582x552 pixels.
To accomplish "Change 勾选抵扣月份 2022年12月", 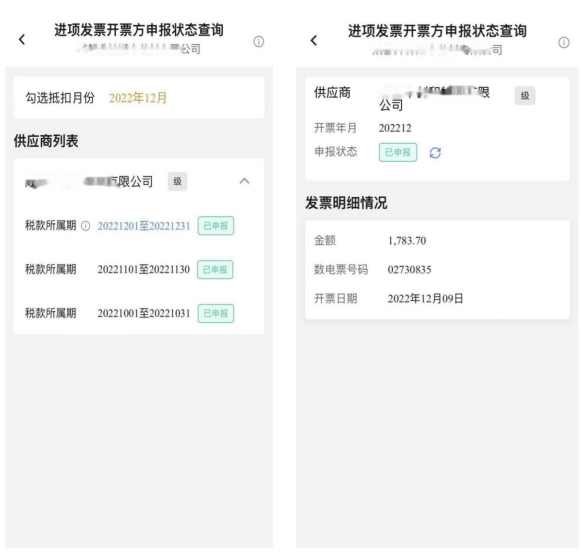I will [138, 98].
